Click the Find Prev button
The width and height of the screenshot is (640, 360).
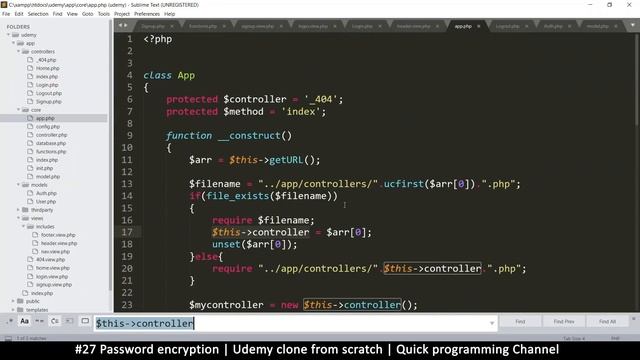pos(564,322)
